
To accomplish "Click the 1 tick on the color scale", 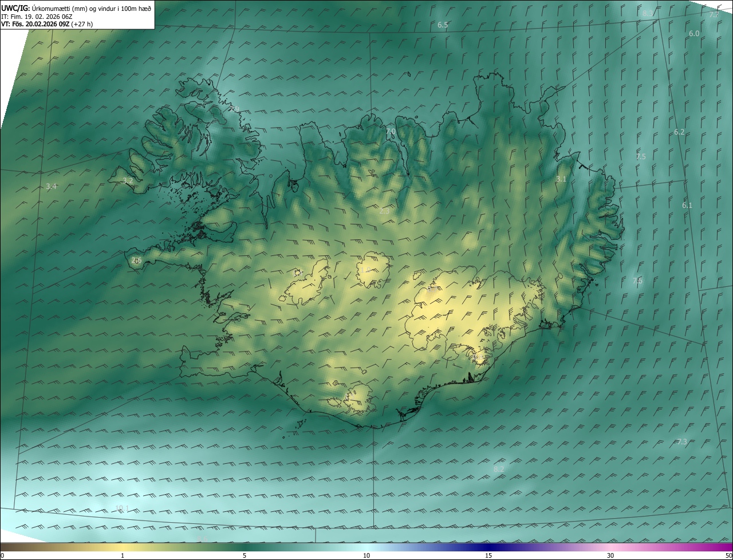I will coord(123,555).
